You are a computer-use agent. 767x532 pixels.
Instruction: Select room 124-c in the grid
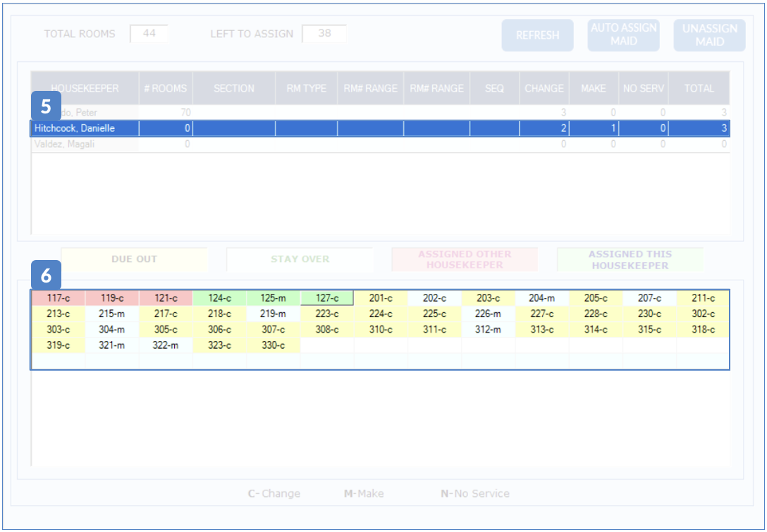pyautogui.click(x=219, y=299)
